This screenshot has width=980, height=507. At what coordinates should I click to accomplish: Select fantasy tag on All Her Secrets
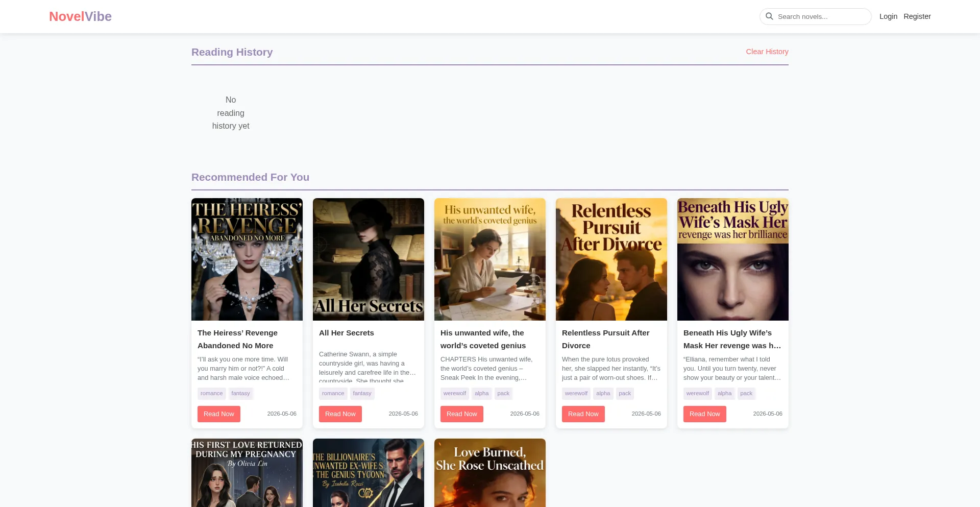pyautogui.click(x=362, y=394)
